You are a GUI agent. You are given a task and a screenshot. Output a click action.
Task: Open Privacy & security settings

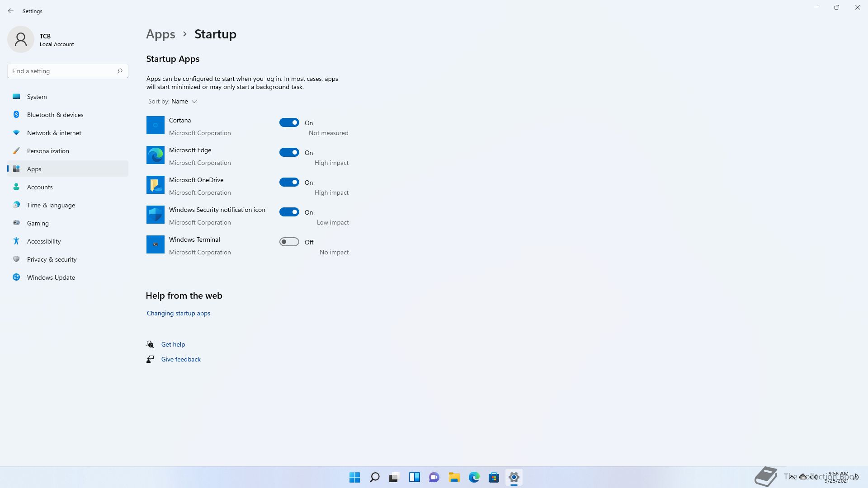click(68, 259)
